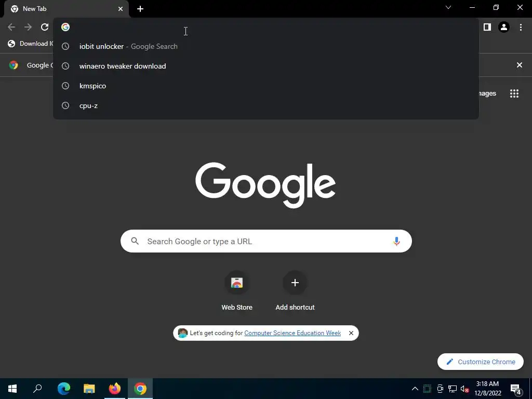Image resolution: width=532 pixels, height=399 pixels.
Task: Select the New Tab tab
Action: [67, 9]
